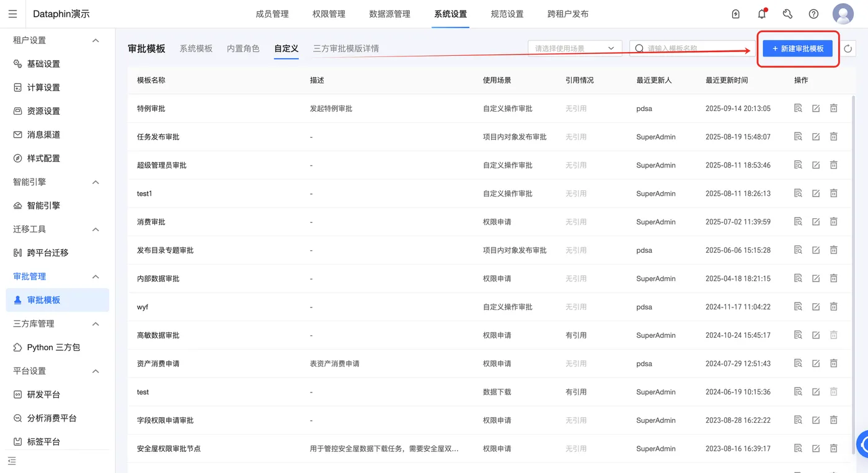Collapse the 三方库管理 sidebar group
The image size is (868, 473).
point(95,324)
